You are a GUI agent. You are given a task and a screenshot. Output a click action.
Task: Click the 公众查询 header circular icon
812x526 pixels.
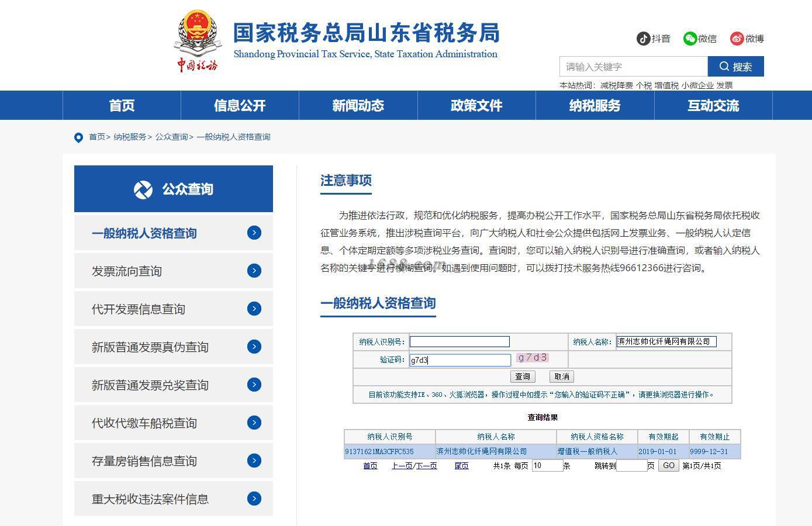coord(143,189)
